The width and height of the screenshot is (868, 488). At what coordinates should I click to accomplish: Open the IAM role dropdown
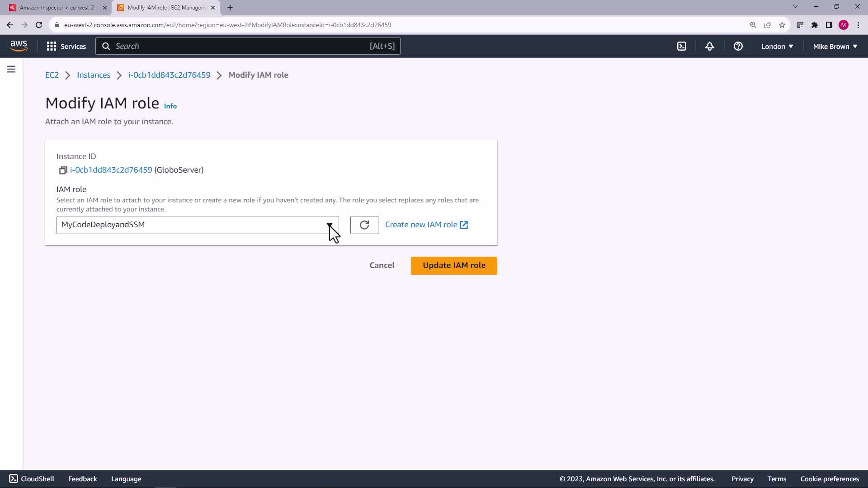click(x=198, y=225)
